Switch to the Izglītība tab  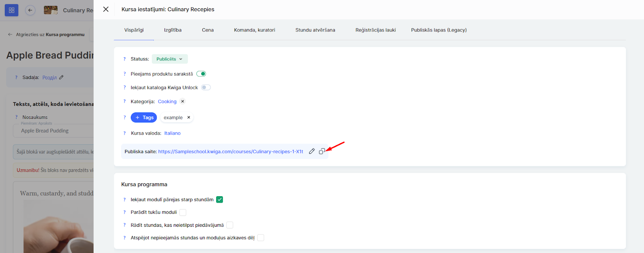[x=173, y=30]
